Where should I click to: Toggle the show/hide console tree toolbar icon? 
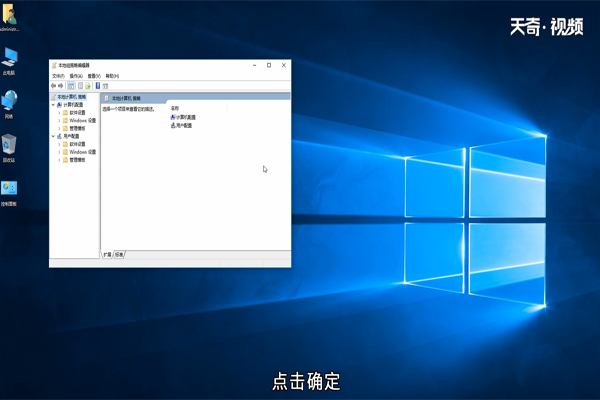71,86
